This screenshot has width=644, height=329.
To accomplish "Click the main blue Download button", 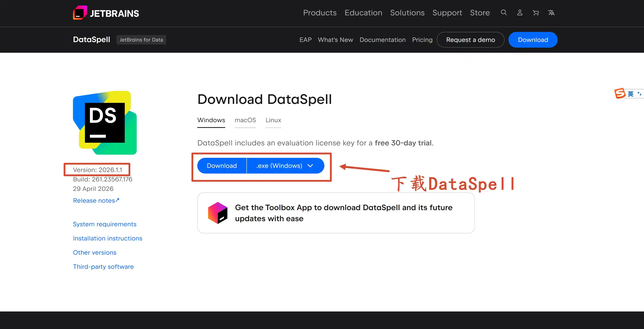I will [x=222, y=165].
